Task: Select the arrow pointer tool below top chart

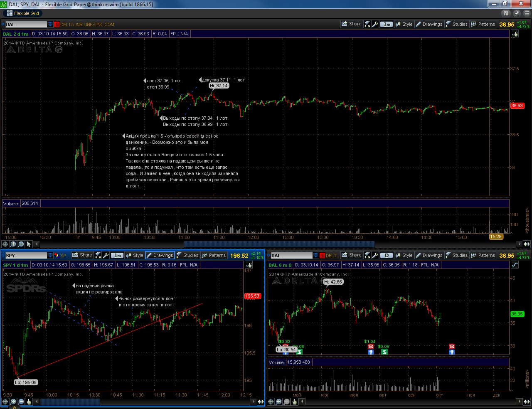Action: point(29,244)
